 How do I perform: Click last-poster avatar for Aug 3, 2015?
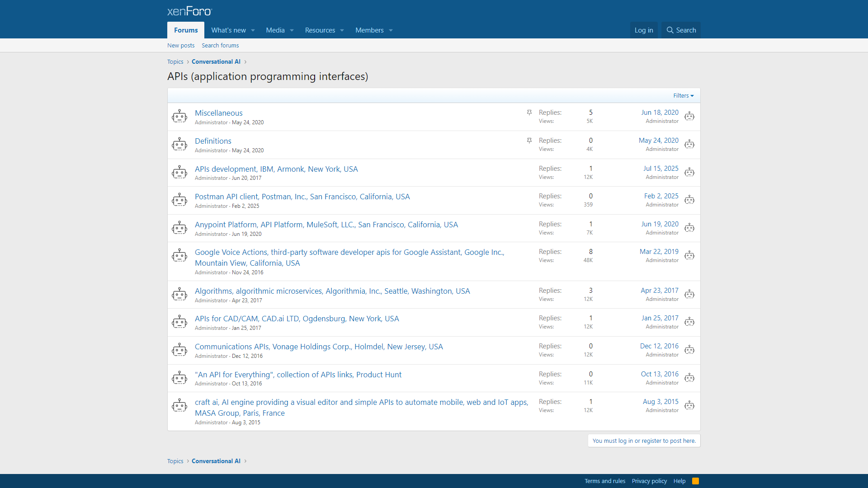(x=689, y=406)
